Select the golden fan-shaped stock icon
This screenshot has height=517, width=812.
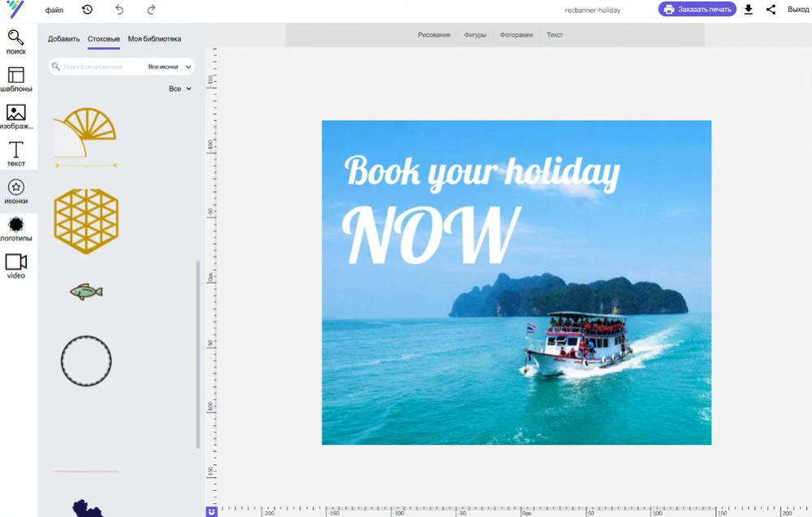point(86,132)
